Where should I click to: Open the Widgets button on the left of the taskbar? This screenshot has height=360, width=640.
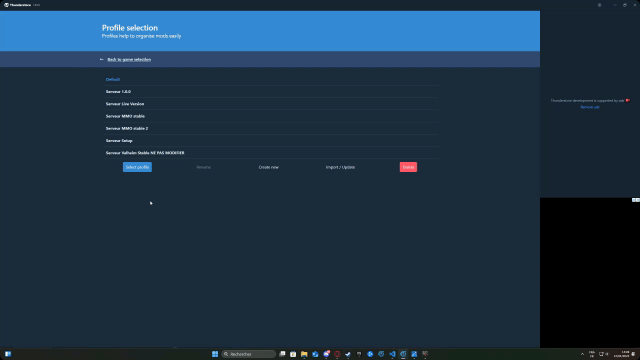8,354
